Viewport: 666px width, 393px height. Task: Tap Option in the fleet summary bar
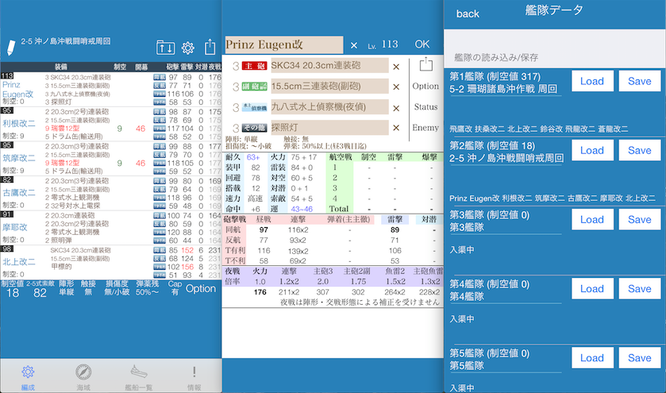pyautogui.click(x=200, y=288)
